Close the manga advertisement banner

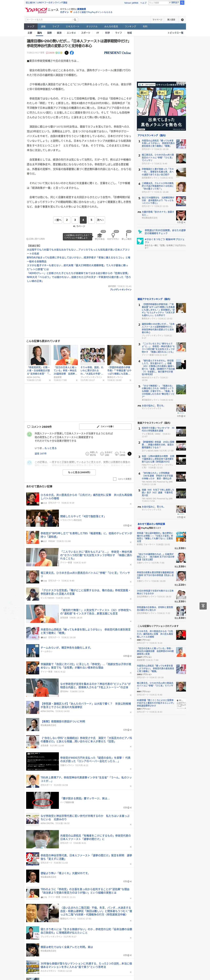click(x=184, y=83)
